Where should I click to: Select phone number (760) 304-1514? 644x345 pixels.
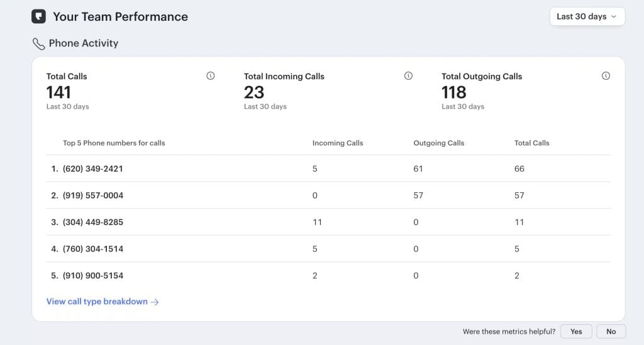pyautogui.click(x=92, y=249)
